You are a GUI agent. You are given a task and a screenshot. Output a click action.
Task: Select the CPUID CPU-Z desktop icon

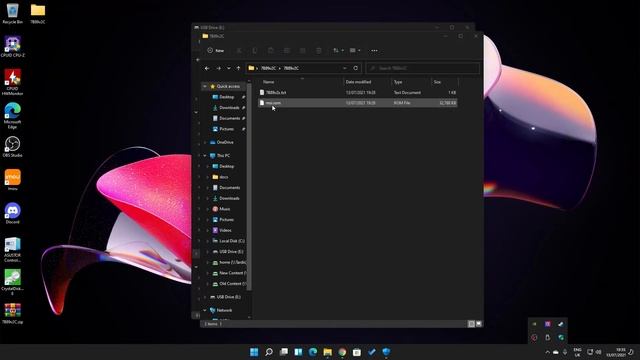[x=13, y=46]
